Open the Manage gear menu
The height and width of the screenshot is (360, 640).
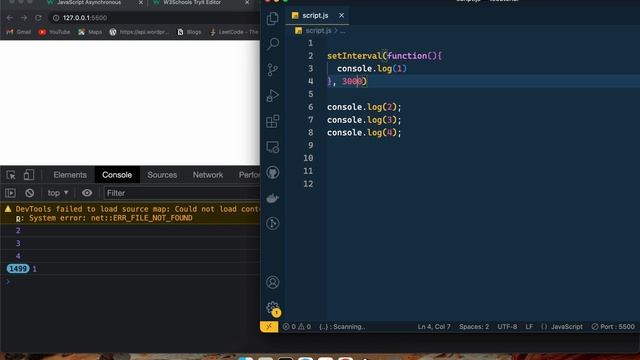(272, 308)
